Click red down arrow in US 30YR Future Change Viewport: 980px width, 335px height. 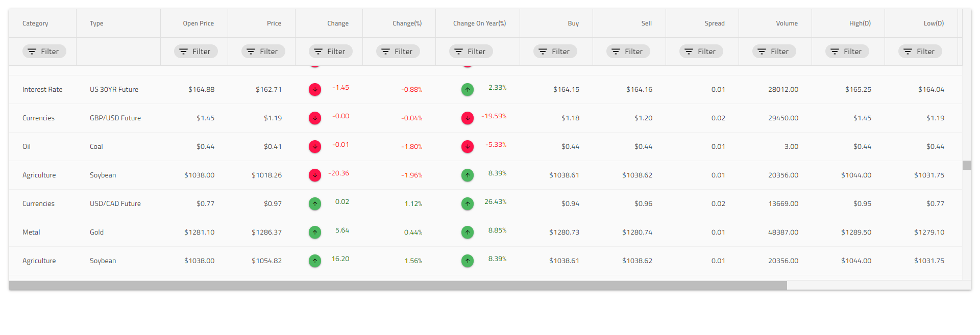(x=315, y=90)
